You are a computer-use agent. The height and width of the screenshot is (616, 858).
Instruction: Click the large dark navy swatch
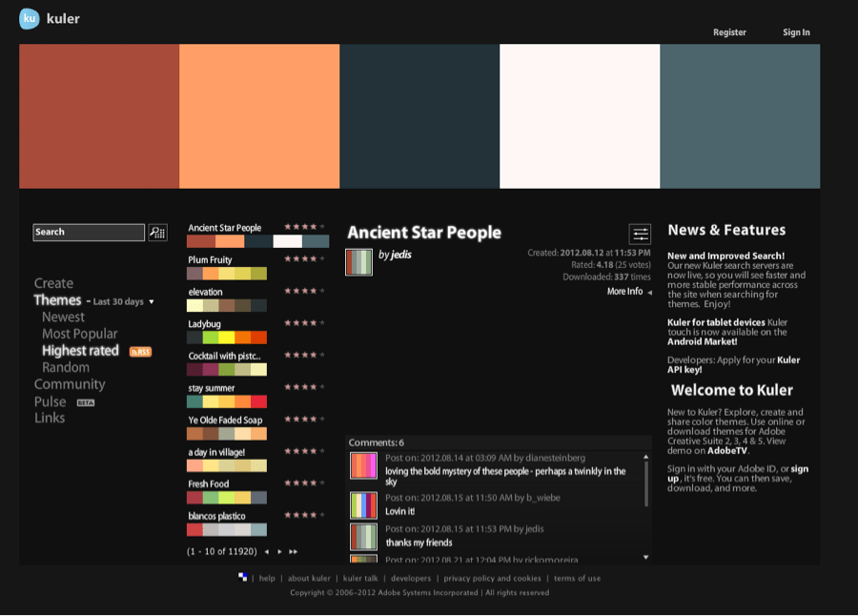419,116
